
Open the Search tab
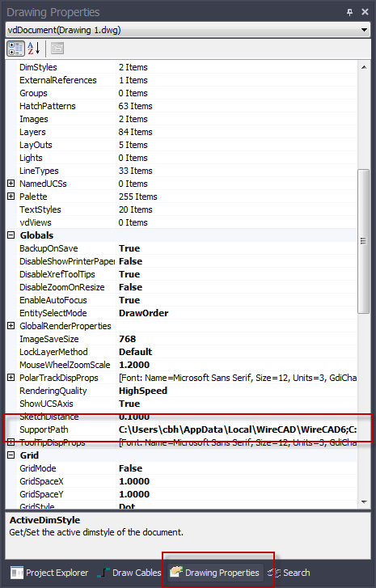click(289, 573)
